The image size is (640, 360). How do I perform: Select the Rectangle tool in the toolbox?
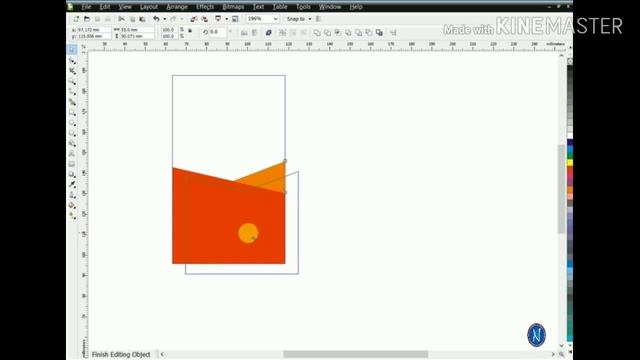pos(72,112)
